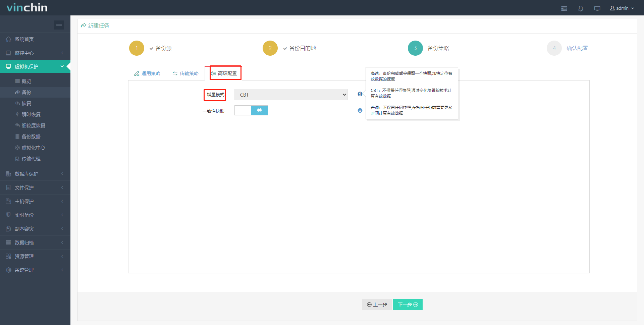Open the admin user dropdown
This screenshot has height=325, width=644.
pyautogui.click(x=622, y=8)
